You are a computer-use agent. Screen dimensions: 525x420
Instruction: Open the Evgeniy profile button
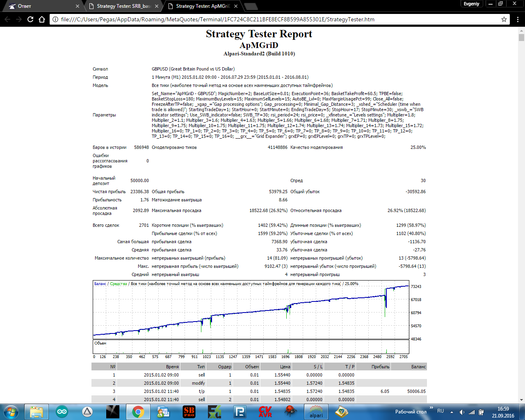coord(471,4)
